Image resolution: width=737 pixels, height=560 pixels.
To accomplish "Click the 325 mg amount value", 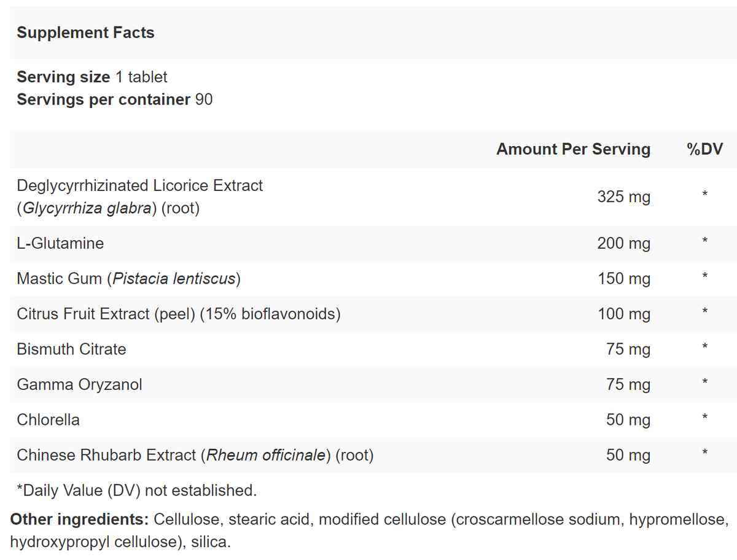I will (623, 197).
